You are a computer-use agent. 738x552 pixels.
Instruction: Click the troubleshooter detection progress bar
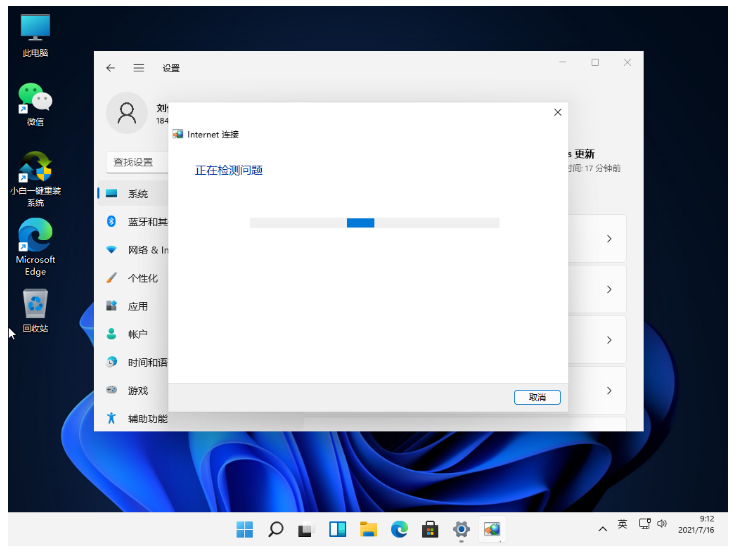pyautogui.click(x=374, y=222)
